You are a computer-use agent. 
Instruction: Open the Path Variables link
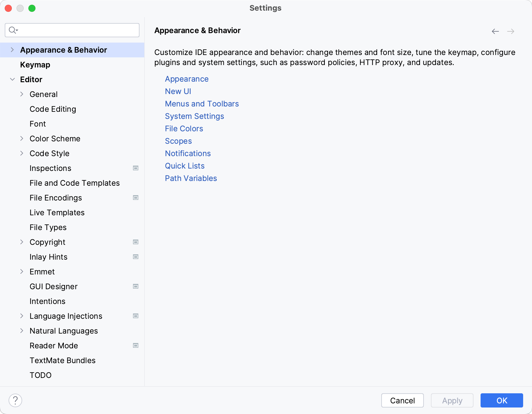coord(191,178)
